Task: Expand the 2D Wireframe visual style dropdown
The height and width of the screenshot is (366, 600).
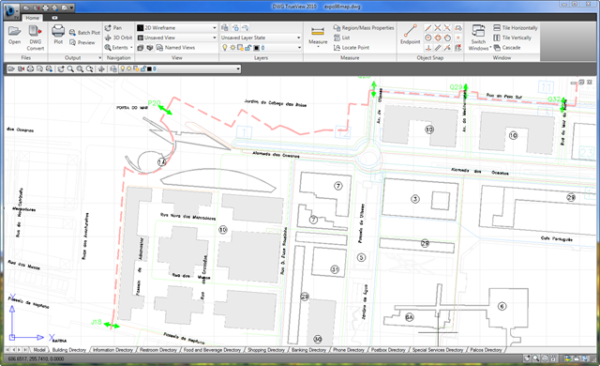Action: pyautogui.click(x=214, y=28)
